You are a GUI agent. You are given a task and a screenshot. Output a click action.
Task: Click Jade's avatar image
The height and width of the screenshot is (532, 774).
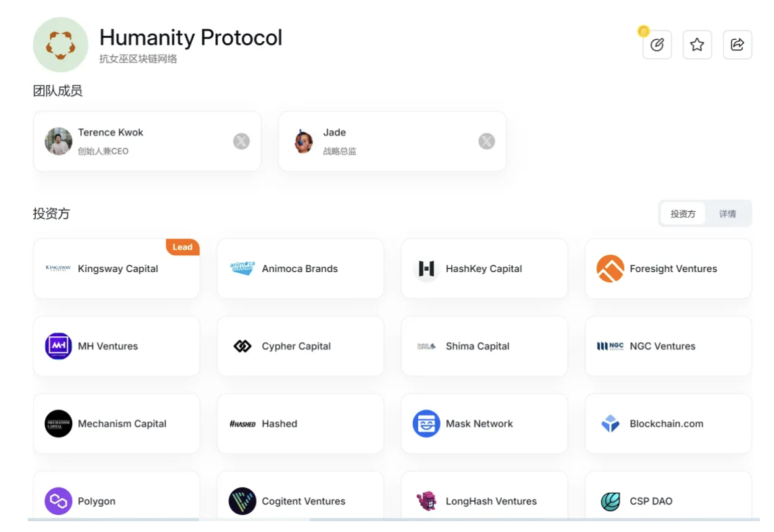303,141
